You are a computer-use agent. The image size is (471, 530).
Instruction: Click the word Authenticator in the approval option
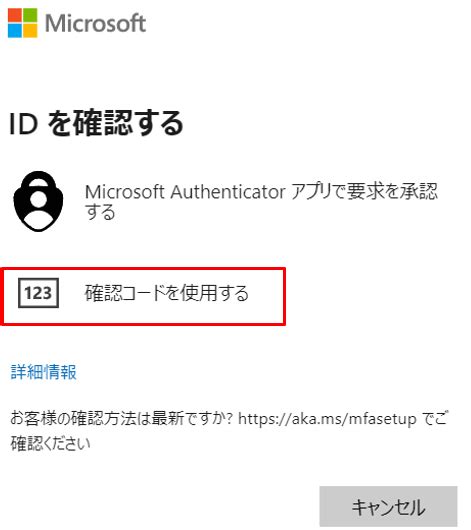coord(228,192)
